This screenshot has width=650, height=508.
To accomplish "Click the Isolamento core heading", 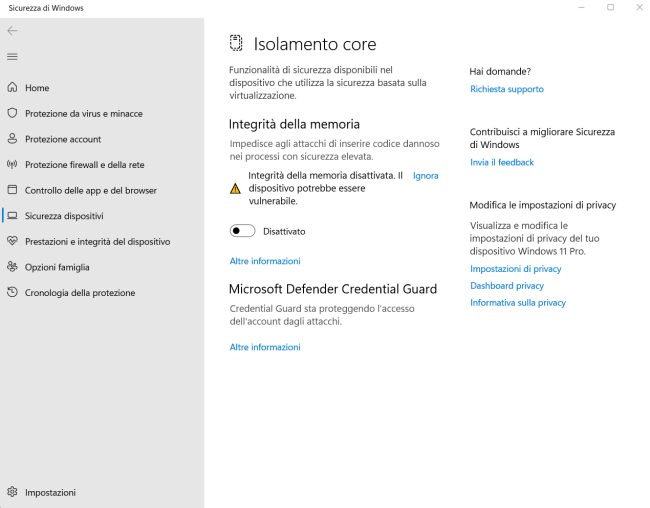I will [315, 44].
